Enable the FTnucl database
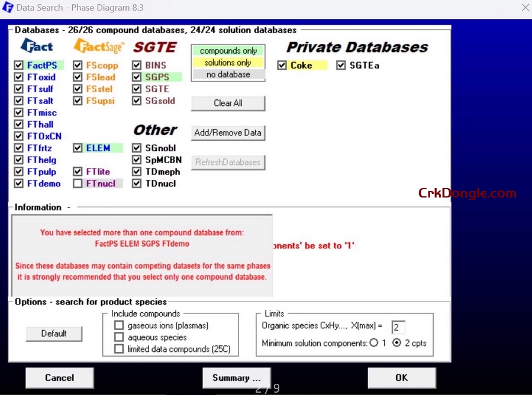Viewport: 532px width, 395px height. click(78, 183)
